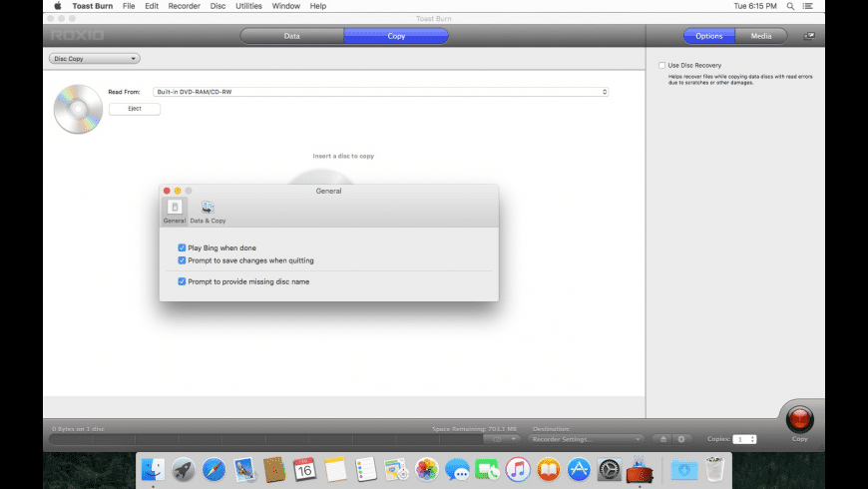
Task: Open the Apple menu
Action: pos(58,6)
